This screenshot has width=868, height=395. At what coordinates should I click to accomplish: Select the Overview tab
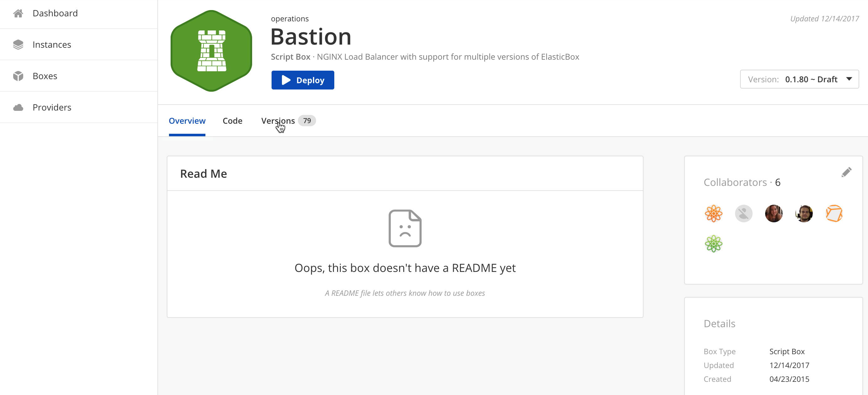coord(187,121)
